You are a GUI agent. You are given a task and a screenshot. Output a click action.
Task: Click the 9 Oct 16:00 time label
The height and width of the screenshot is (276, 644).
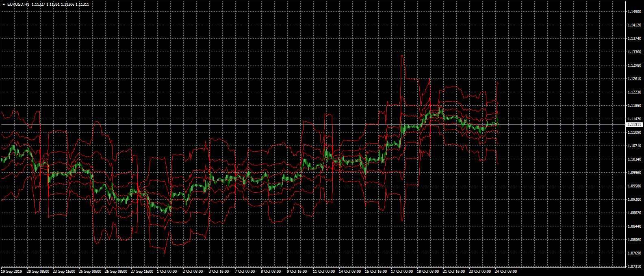297,272
